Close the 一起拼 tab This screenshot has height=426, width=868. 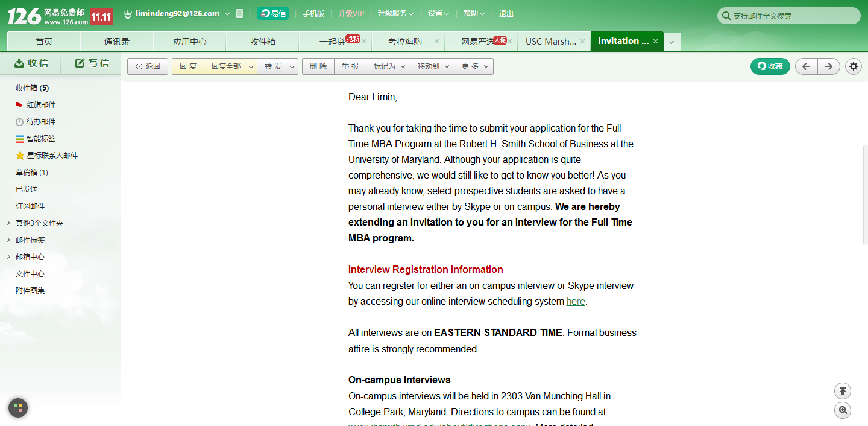(363, 42)
